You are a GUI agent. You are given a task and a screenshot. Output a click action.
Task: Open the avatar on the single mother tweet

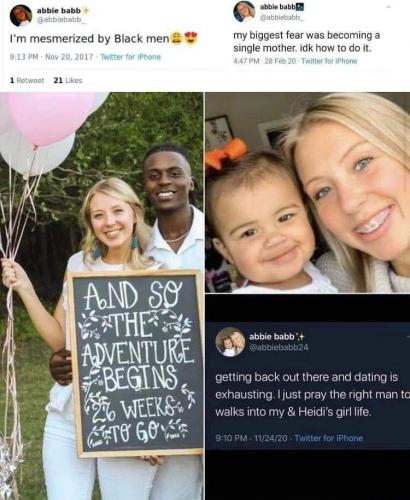point(244,11)
